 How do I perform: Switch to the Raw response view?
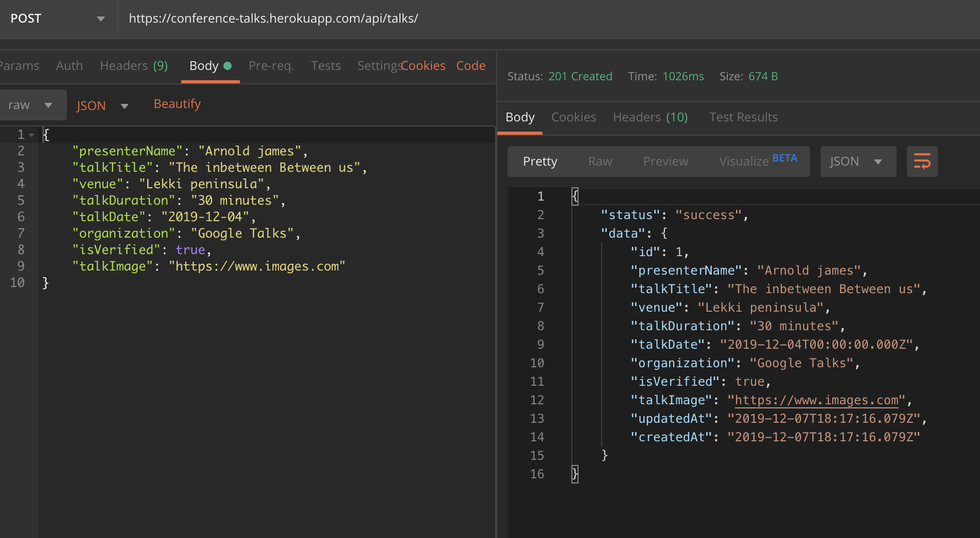(600, 161)
